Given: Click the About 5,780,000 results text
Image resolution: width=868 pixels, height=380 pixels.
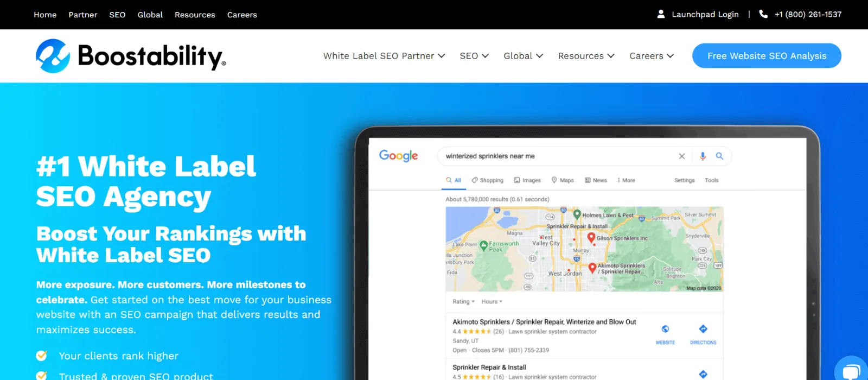Looking at the screenshot, I should (x=497, y=199).
